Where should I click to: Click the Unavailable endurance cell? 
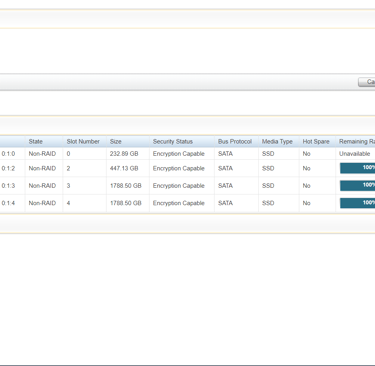[355, 154]
